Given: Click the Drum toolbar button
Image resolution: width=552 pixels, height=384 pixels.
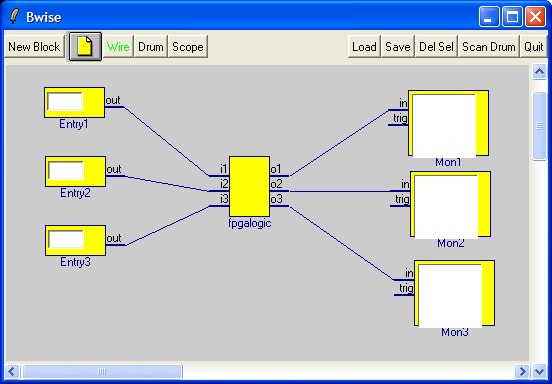Looking at the screenshot, I should [151, 46].
